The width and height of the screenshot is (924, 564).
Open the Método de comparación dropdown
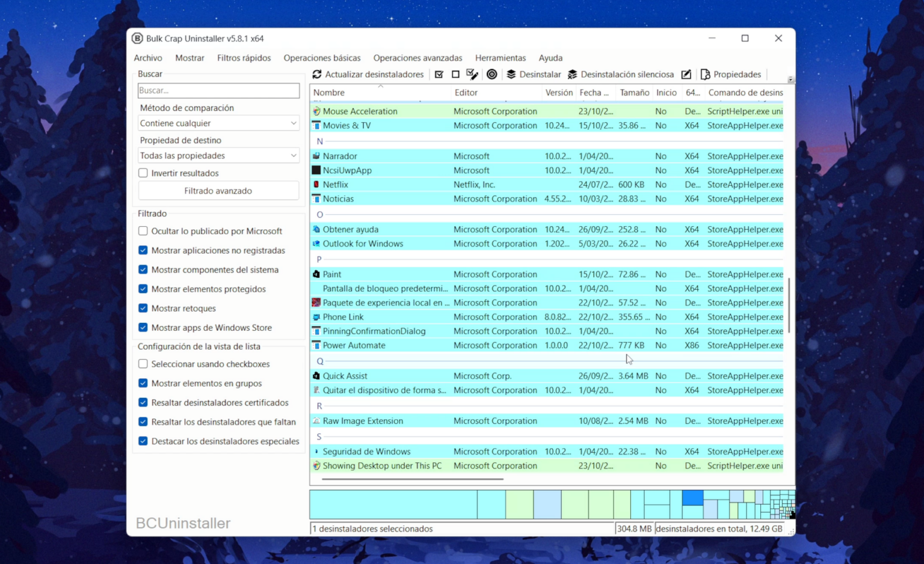tap(294, 123)
